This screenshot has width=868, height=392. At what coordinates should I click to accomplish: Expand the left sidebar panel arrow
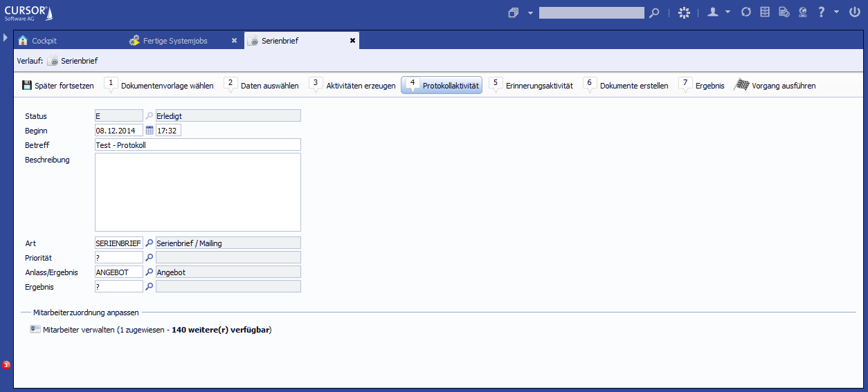point(6,37)
